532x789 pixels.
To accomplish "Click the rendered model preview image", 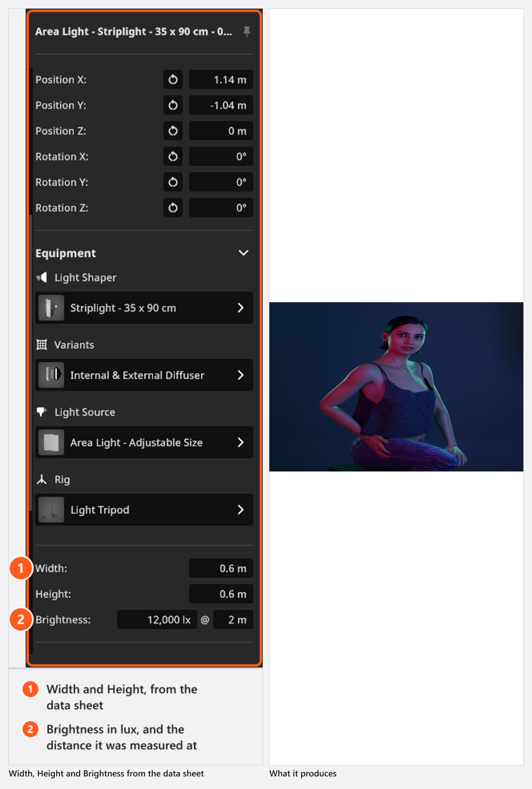I will pyautogui.click(x=396, y=387).
